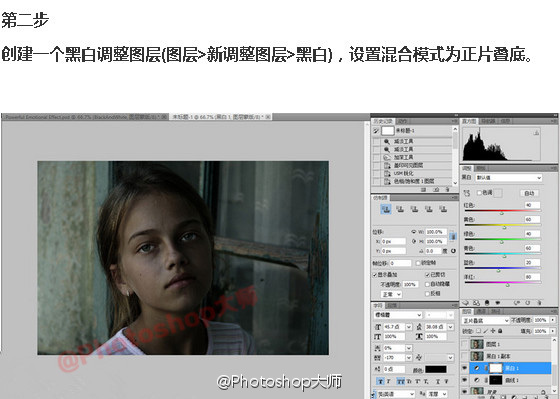Toggle Faux Bold in Character panel
Viewport: 560px width, 399px height.
click(381, 382)
